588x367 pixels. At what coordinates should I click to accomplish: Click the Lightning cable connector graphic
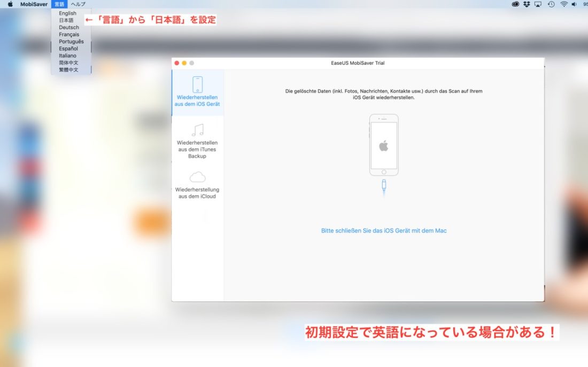pyautogui.click(x=384, y=187)
